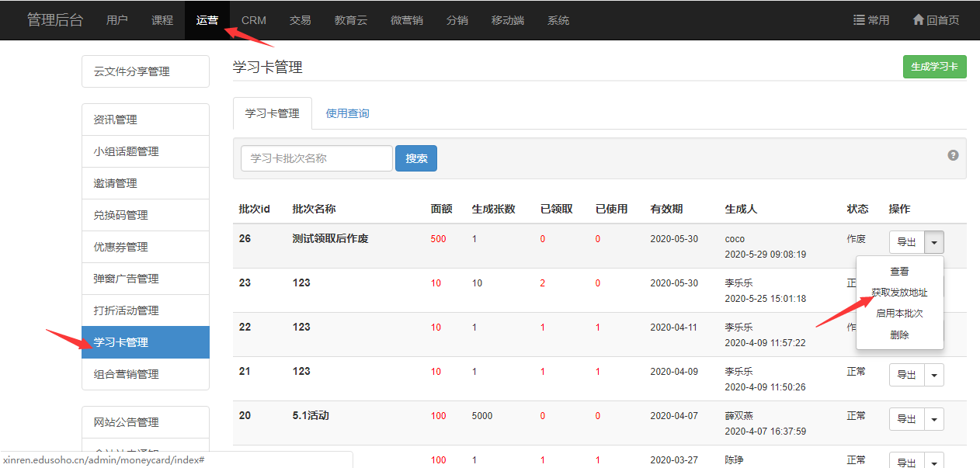This screenshot has height=468, width=980.
Task: Open the 常用 list menu
Action: [871, 20]
